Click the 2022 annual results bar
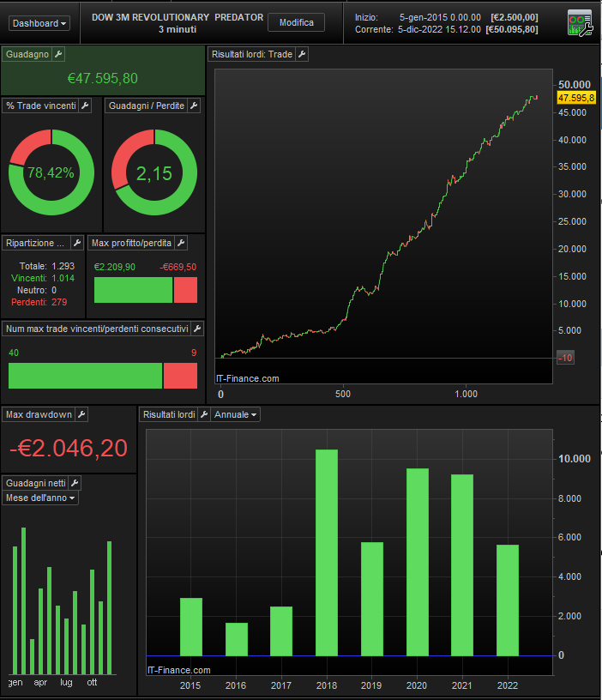The height and width of the screenshot is (700, 602). 508,600
